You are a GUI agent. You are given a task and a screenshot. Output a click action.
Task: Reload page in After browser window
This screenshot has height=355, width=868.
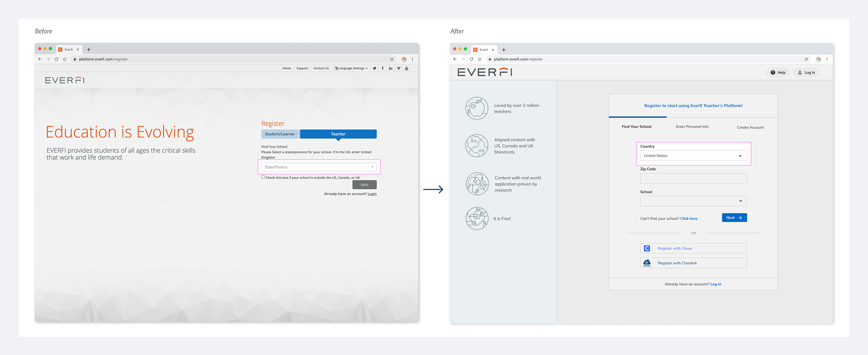472,59
